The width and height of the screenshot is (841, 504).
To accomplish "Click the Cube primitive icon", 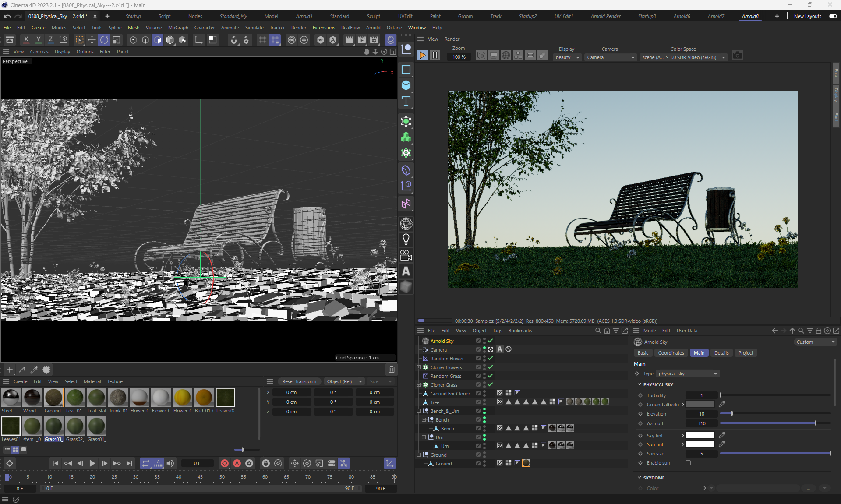I will [406, 85].
